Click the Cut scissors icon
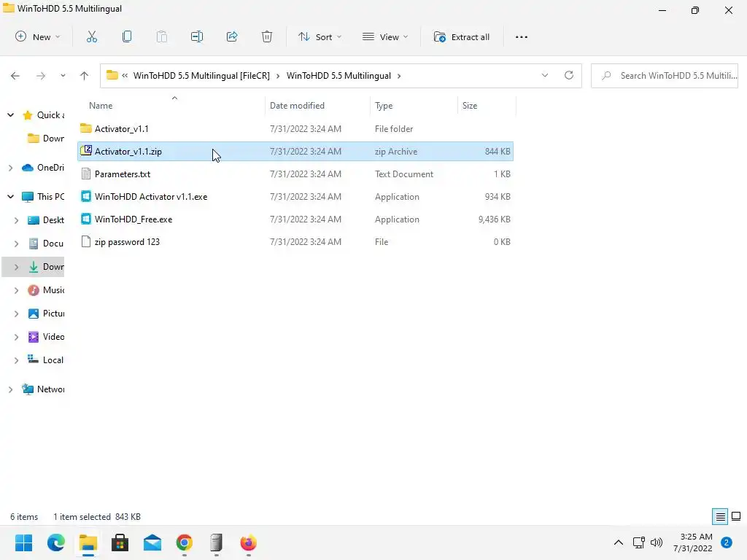747x560 pixels. 92,36
